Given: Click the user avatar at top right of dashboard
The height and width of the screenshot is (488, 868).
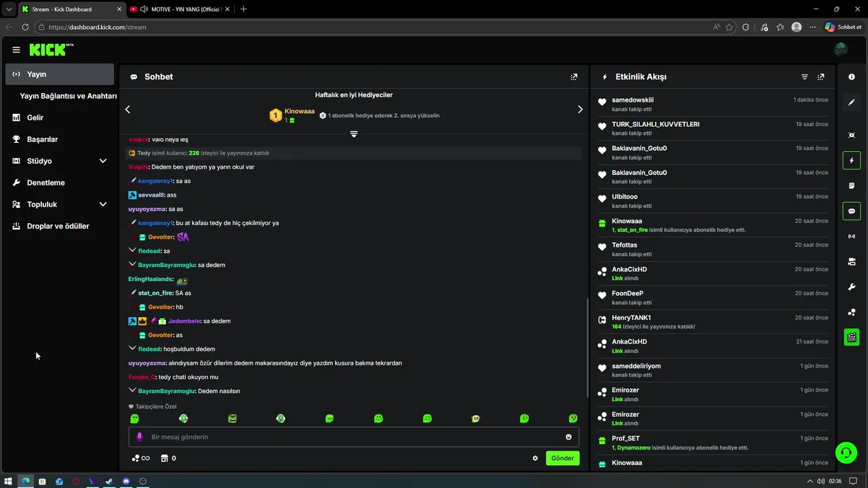Looking at the screenshot, I should click(841, 49).
